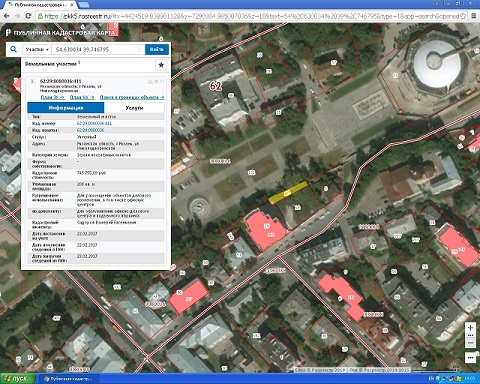This screenshot has width=480, height=384.
Task: Go back to previous browser page
Action: pyautogui.click(x=7, y=16)
